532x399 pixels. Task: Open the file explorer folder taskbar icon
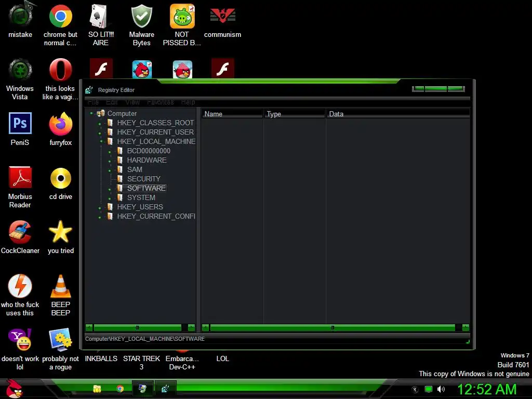point(97,389)
